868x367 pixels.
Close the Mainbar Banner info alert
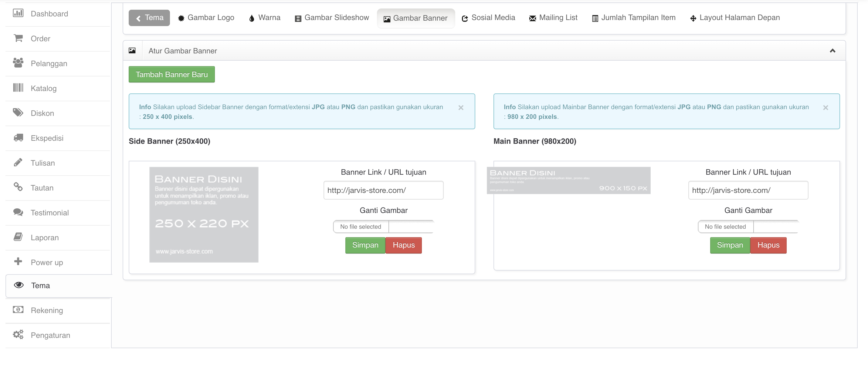(x=825, y=108)
